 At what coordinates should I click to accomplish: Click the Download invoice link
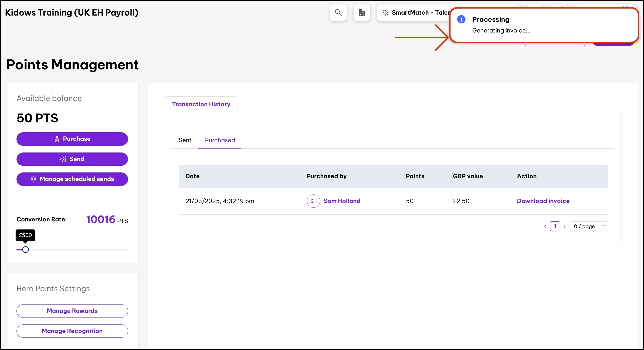tap(543, 201)
